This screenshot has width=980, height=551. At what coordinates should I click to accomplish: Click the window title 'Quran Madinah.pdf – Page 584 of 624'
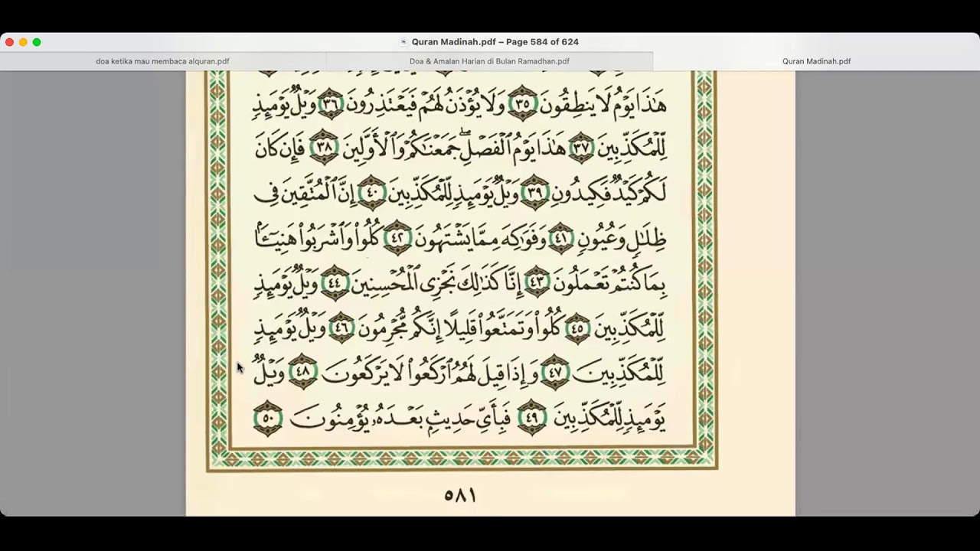click(x=495, y=42)
